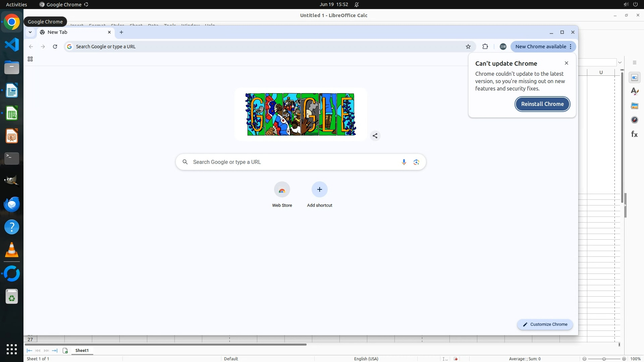644x362 pixels.
Task: Open Calc sidebar Functions panel
Action: (634, 134)
